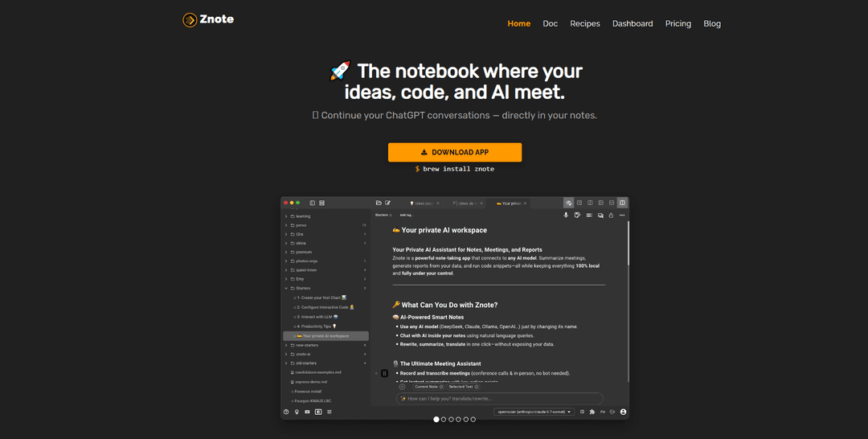Click the help question mark icon in the bottom bar
This screenshot has height=439, width=868.
click(286, 412)
